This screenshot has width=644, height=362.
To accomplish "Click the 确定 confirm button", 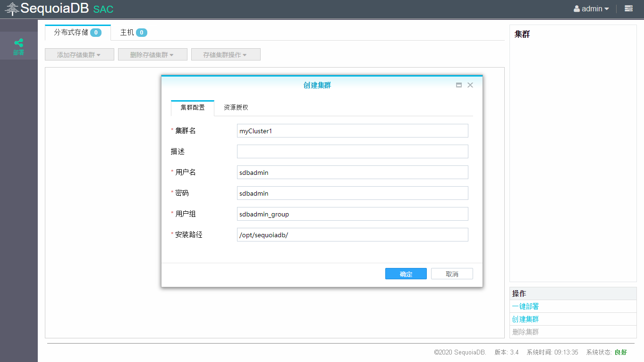I will [x=406, y=274].
